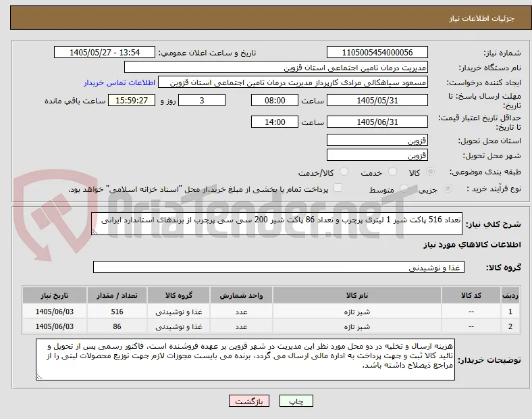
Task: Click the validity time field 14:00
Action: click(275, 122)
